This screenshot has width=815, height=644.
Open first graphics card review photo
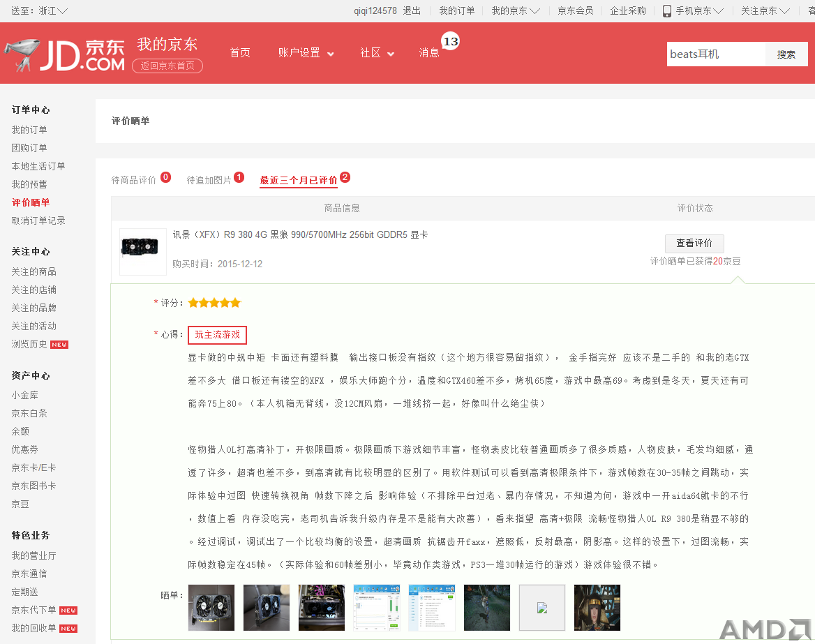pos(211,608)
